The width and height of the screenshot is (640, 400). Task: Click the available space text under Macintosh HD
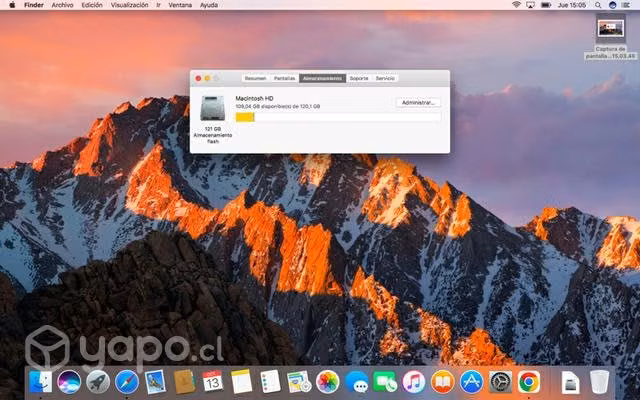pos(278,106)
